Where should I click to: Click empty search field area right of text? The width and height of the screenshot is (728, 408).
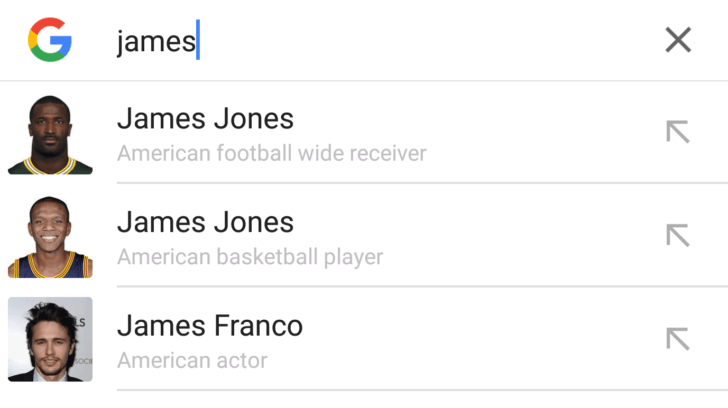[420, 40]
